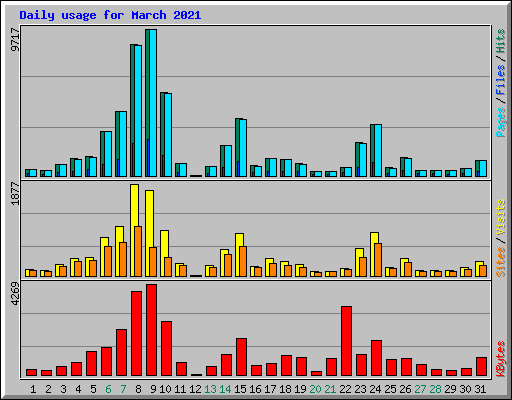
Task: Click the cyan Pages bar for day 24
Action: (378, 151)
